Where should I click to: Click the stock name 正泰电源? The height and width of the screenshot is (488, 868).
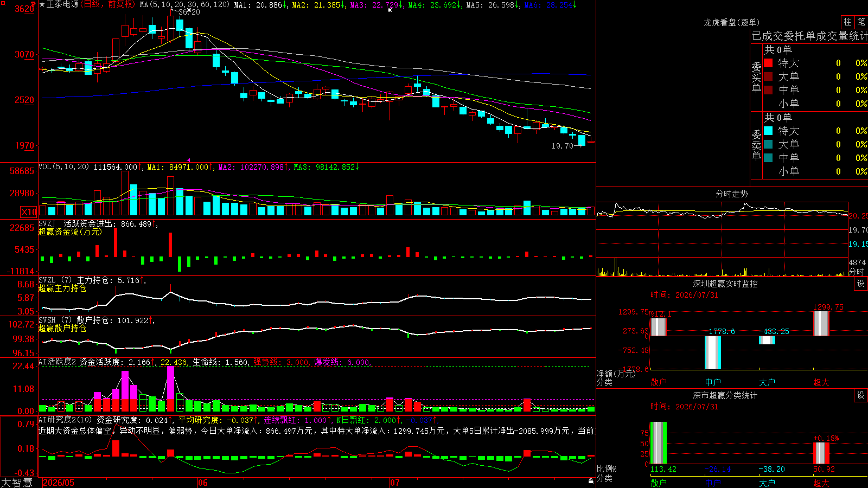(62, 4)
